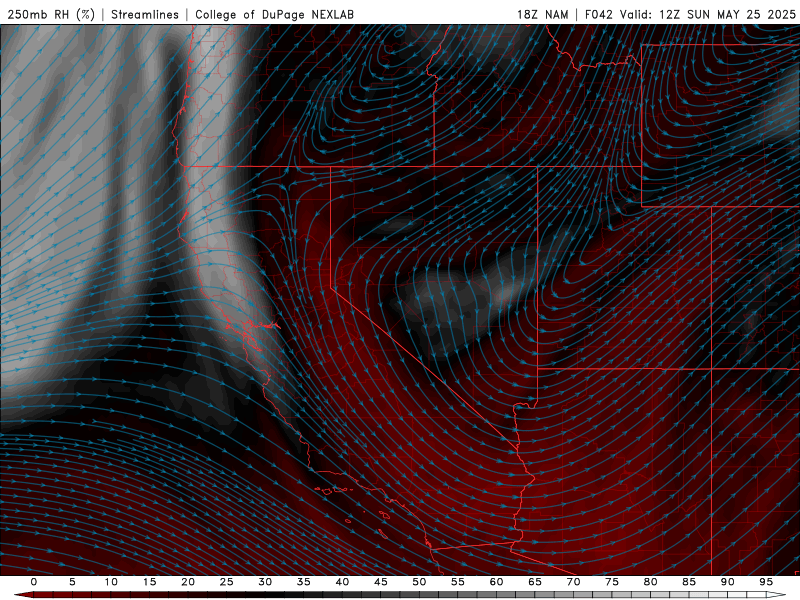Click the "25" label on the color scale

(x=227, y=582)
